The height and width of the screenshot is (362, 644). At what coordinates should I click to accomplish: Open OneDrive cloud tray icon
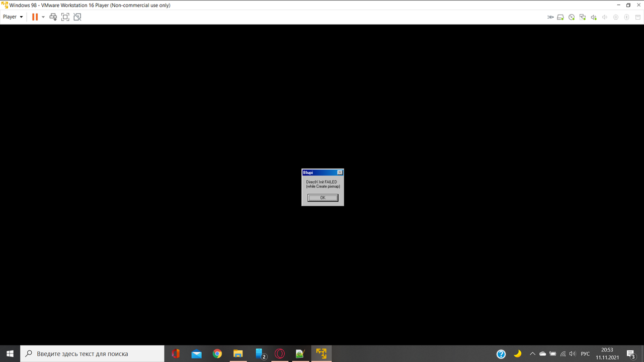click(x=542, y=353)
